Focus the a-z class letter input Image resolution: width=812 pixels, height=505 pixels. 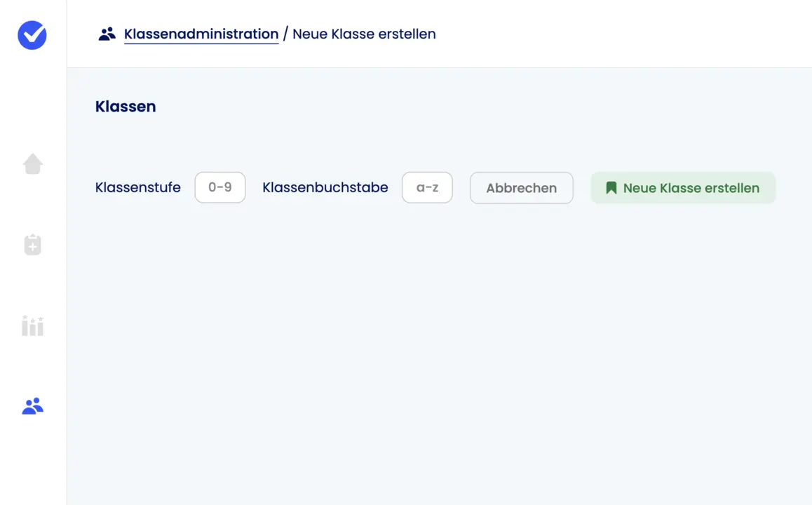427,187
